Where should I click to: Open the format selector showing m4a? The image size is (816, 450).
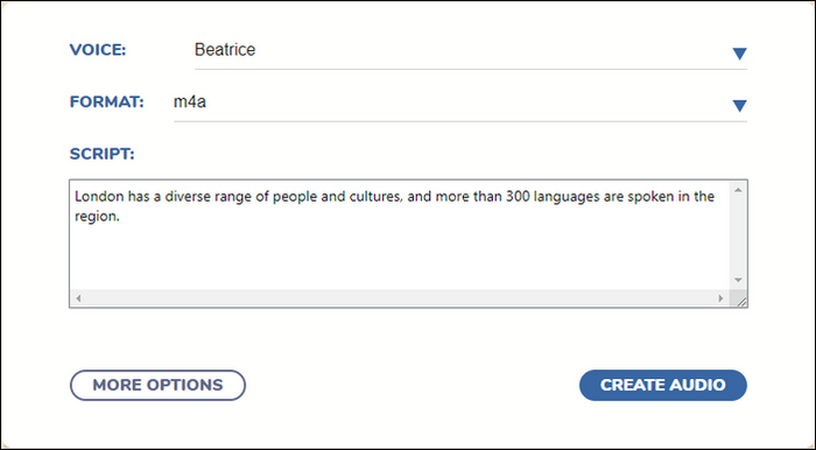[460, 102]
